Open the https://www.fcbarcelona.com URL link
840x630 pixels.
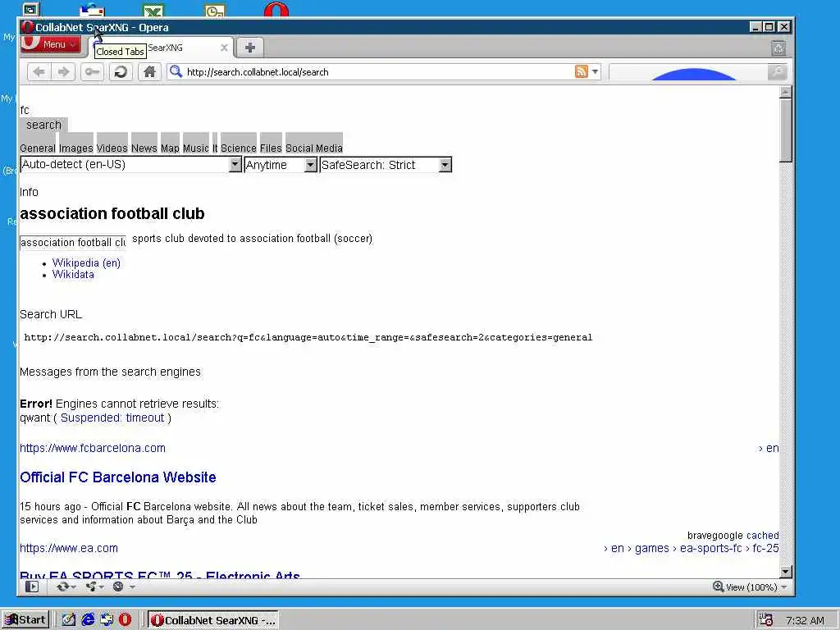pyautogui.click(x=93, y=448)
